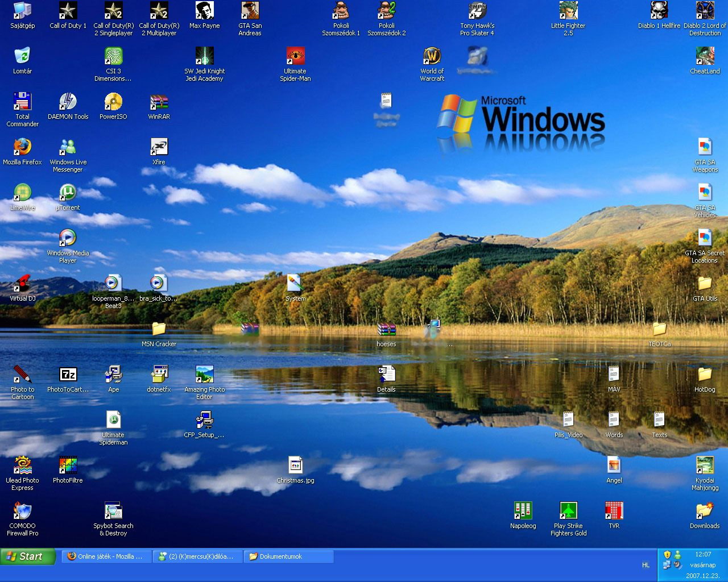Open the World of Warcraft shortcut

click(x=432, y=65)
